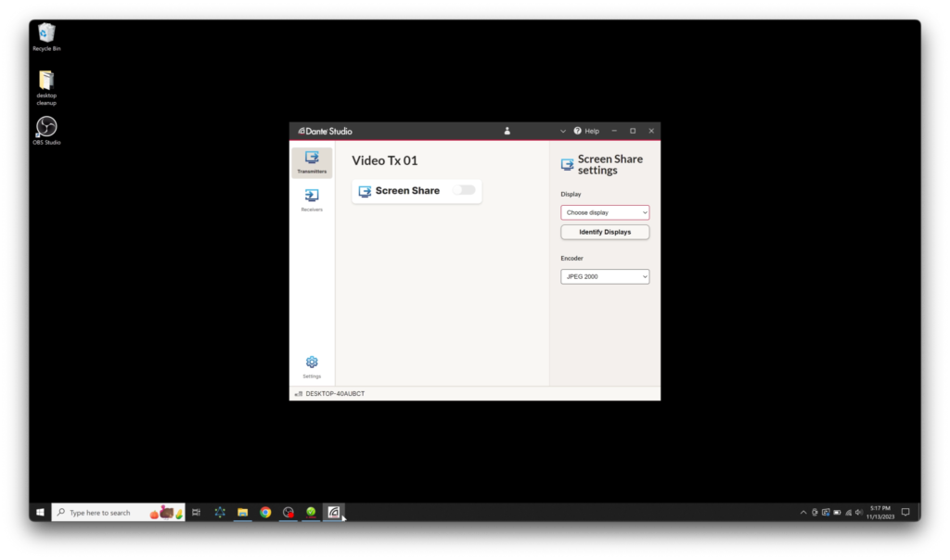Expand the title bar chevron dropdown
The width and height of the screenshot is (950, 560).
tap(563, 131)
